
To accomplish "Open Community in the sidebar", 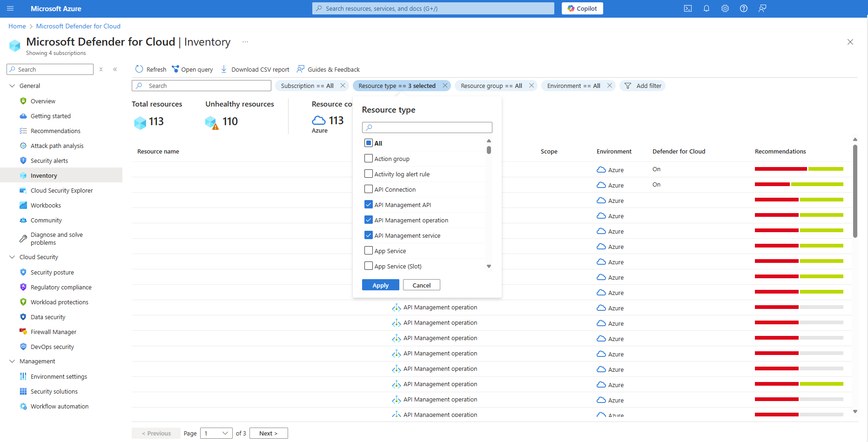I will click(46, 220).
